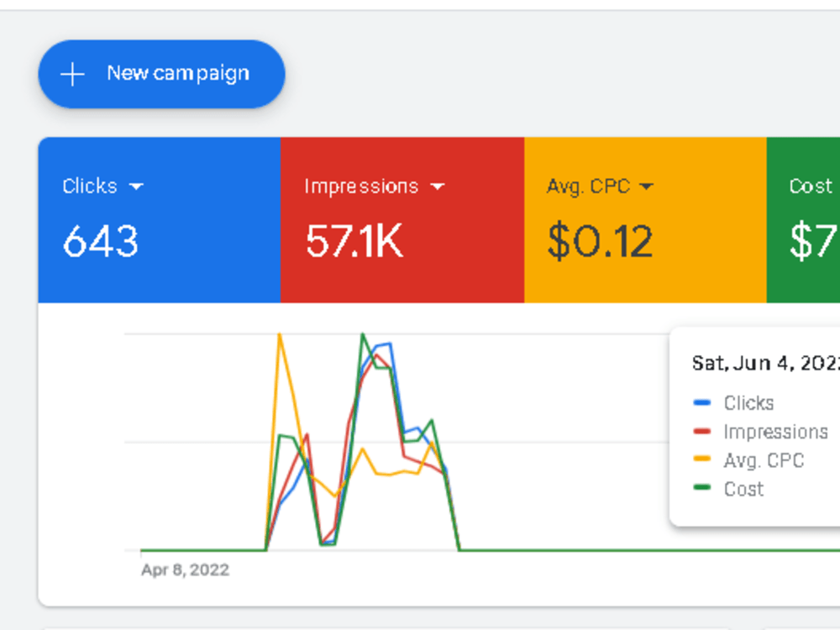
Task: Select the yellow Avg. CPC scorecard tile
Action: coord(645,220)
